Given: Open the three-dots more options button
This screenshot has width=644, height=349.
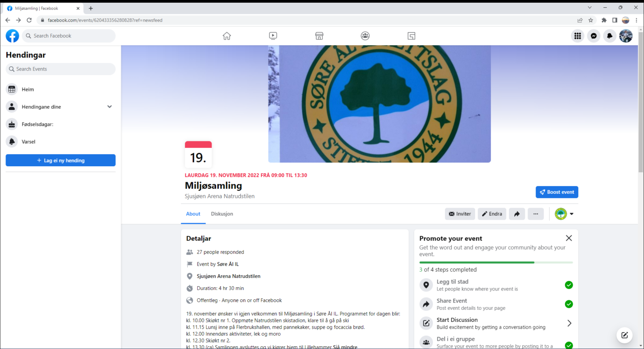Looking at the screenshot, I should tap(535, 214).
